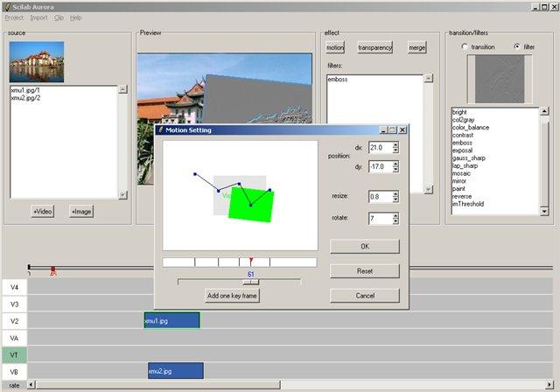Open the Import menu
The image size is (560, 392).
pos(38,17)
